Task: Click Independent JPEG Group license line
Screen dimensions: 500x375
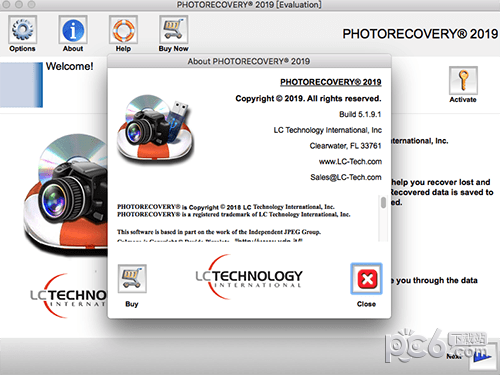Action: 219,232
